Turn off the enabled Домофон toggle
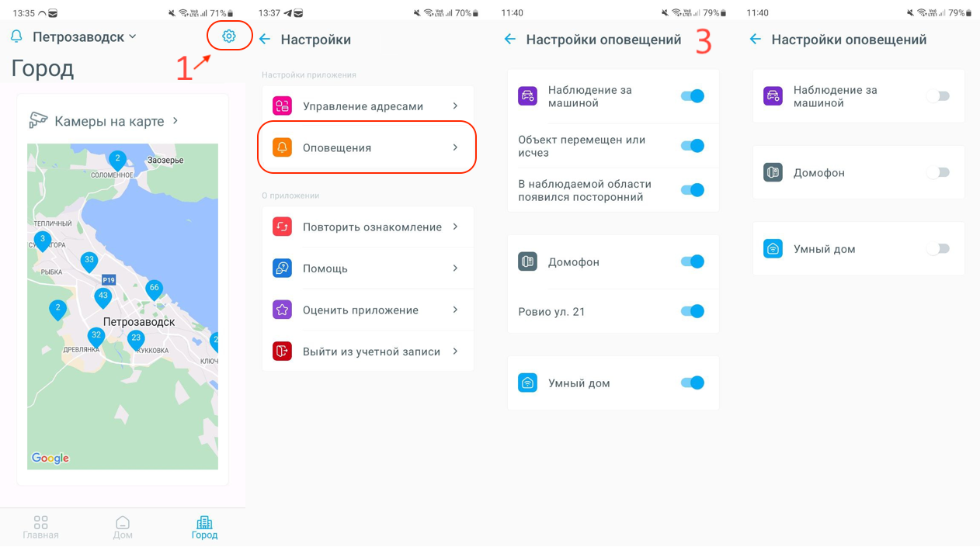Image resolution: width=980 pixels, height=547 pixels. [692, 261]
